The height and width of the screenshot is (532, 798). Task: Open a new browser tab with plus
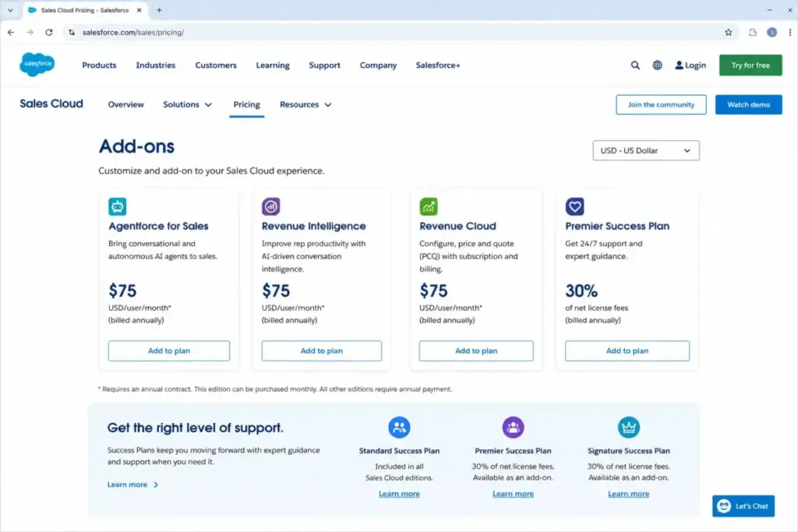coord(159,9)
